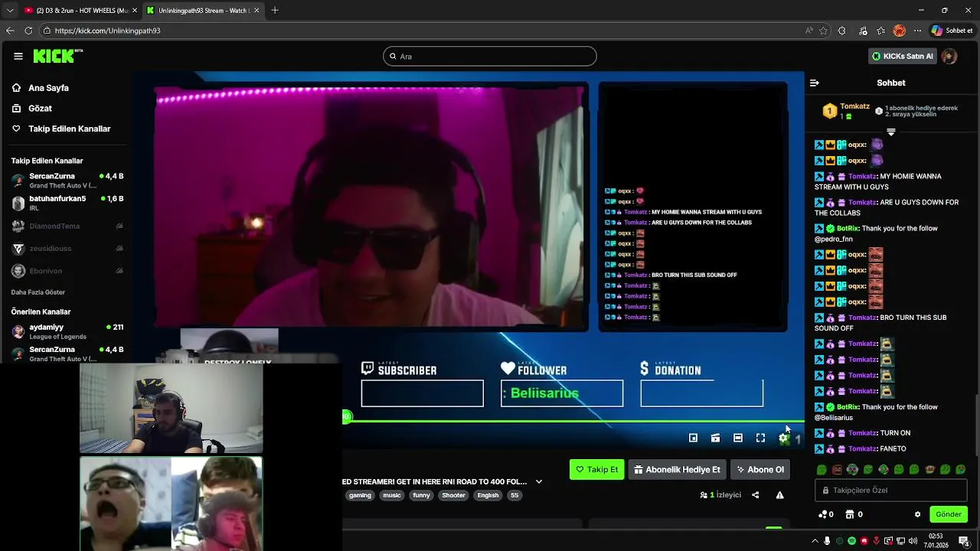
Task: Click the browser address bar URL
Action: click(107, 31)
